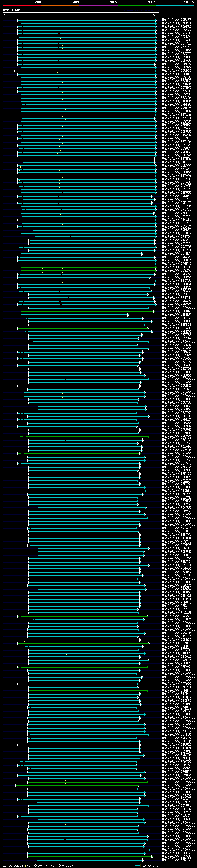Image resolution: width=197 pixels, height=868 pixels.
Task: Click label UniRef100_C3Z797
Action: coord(176,362)
